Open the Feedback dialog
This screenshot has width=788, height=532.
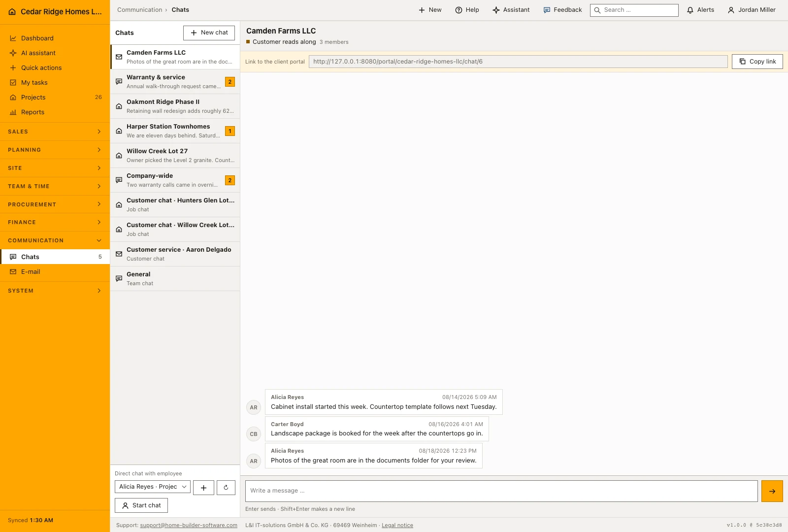562,10
